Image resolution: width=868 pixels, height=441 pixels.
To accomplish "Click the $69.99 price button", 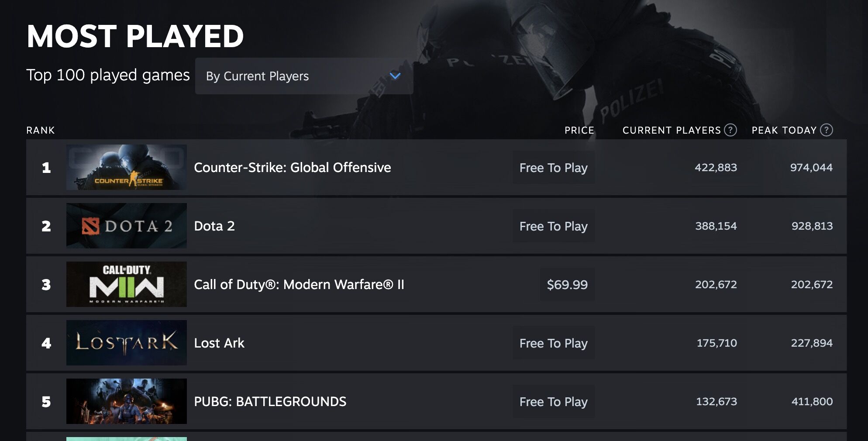I will pos(567,285).
